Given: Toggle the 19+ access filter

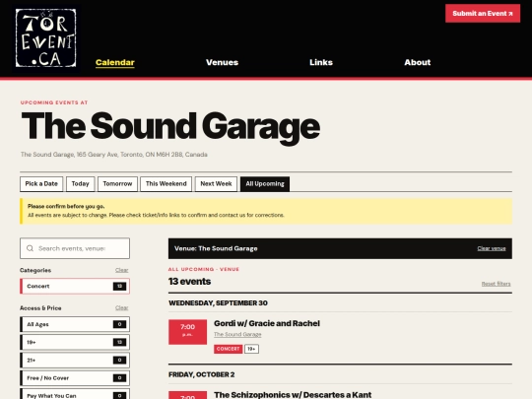Looking at the screenshot, I should 75,342.
